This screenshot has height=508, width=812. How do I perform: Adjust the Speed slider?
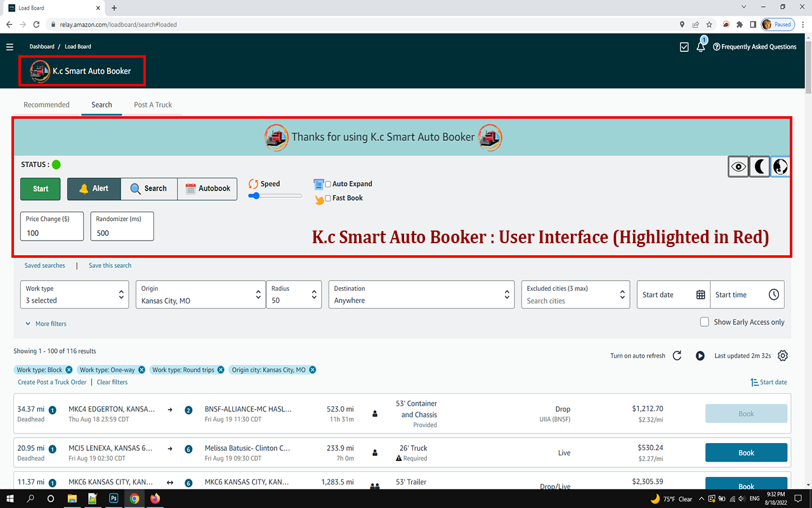(x=275, y=196)
